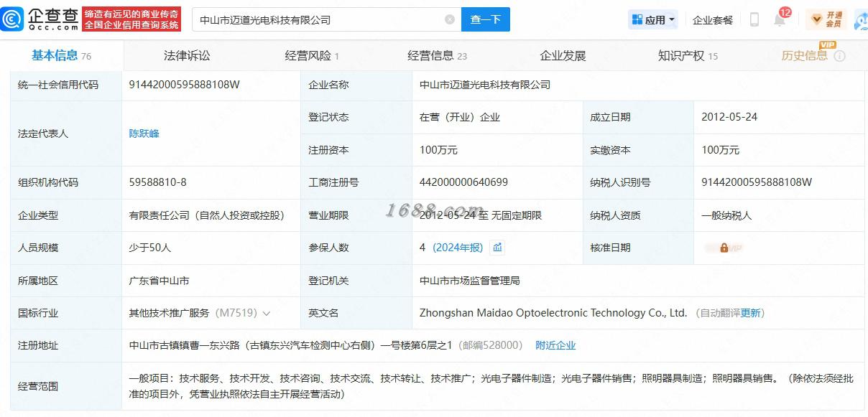
Task: Click the slogan banner beside the logo
Action: click(131, 19)
